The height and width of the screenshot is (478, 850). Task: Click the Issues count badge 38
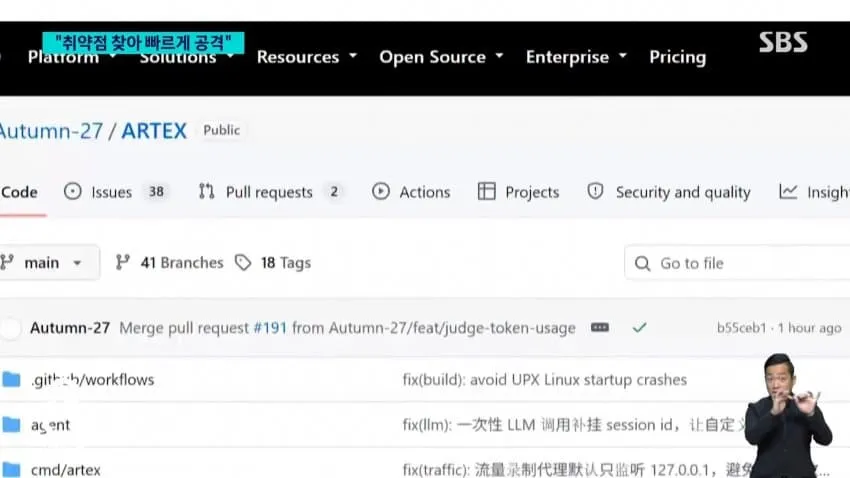pos(156,191)
